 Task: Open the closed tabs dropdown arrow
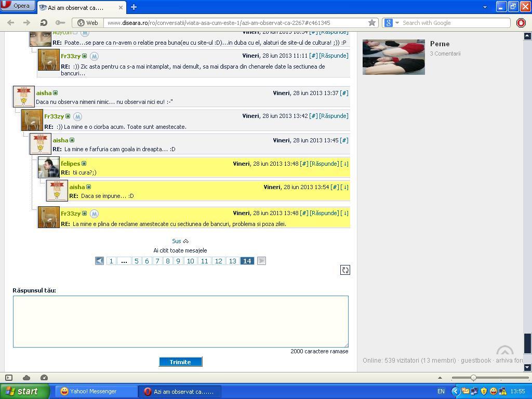[x=485, y=7]
